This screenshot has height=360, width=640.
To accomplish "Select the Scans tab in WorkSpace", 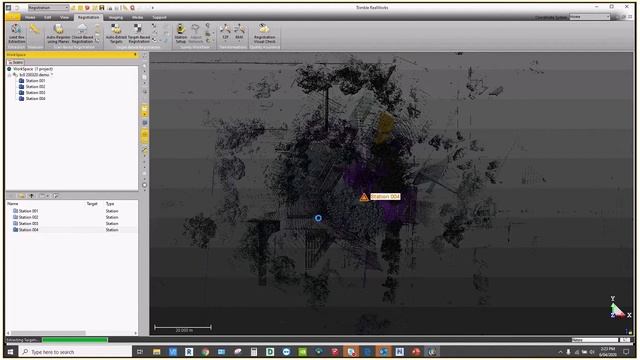I will coord(16,62).
